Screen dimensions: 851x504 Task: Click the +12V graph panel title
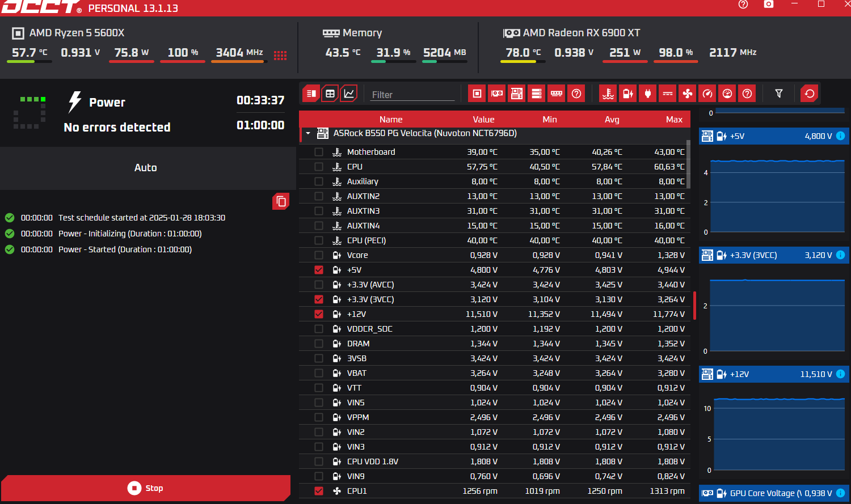(739, 374)
